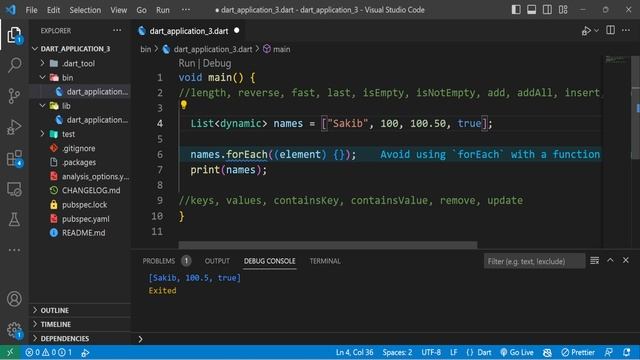Image resolution: width=640 pixels, height=360 pixels.
Task: Collapse the lib folder
Action: [x=42, y=106]
